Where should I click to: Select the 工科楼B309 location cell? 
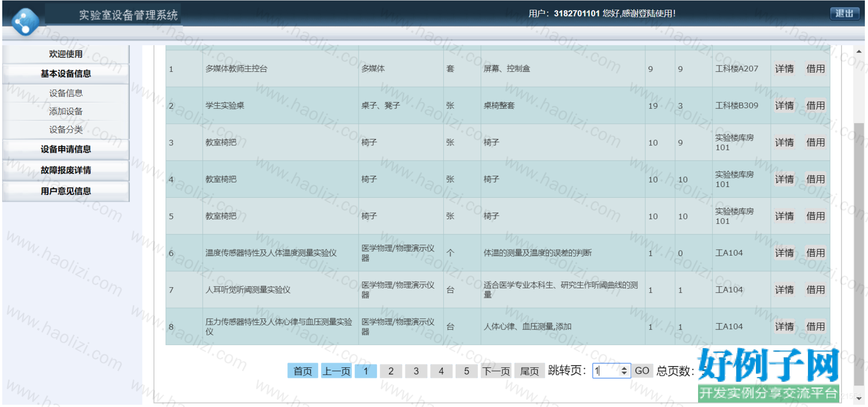[x=742, y=105]
